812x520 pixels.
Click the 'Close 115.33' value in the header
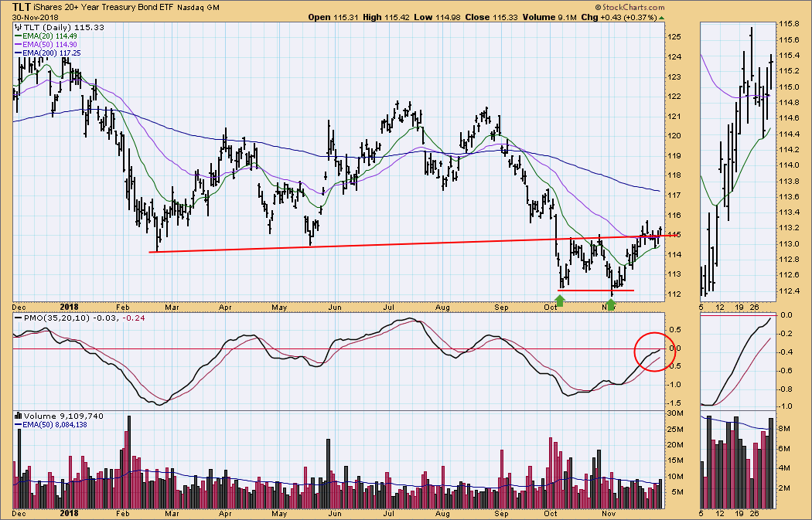coord(491,17)
